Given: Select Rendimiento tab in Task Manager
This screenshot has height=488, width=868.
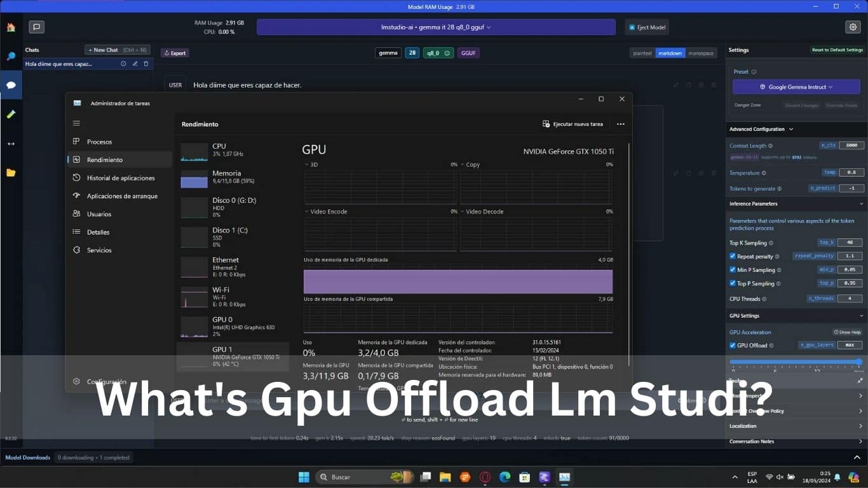Looking at the screenshot, I should tap(119, 159).
